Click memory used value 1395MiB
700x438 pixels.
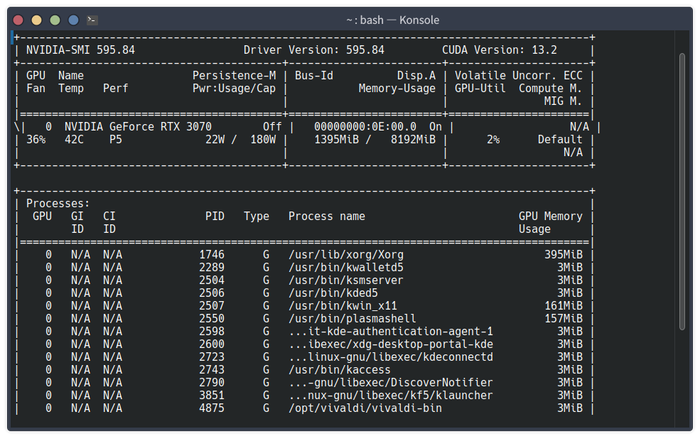[337, 140]
